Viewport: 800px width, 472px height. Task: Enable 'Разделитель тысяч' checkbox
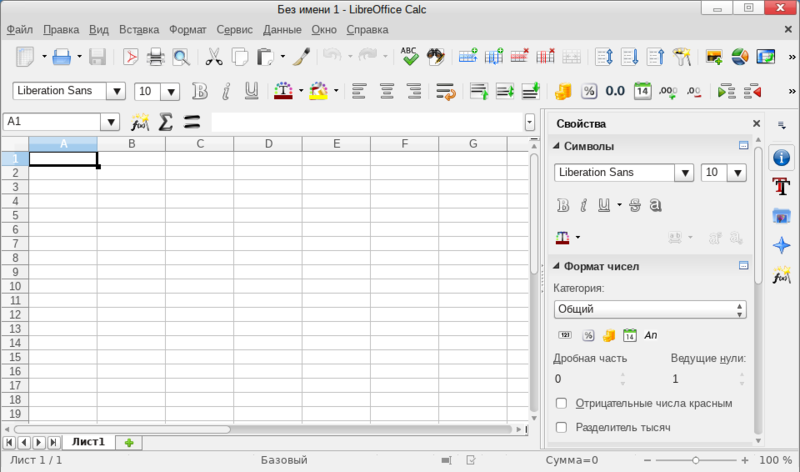click(561, 427)
